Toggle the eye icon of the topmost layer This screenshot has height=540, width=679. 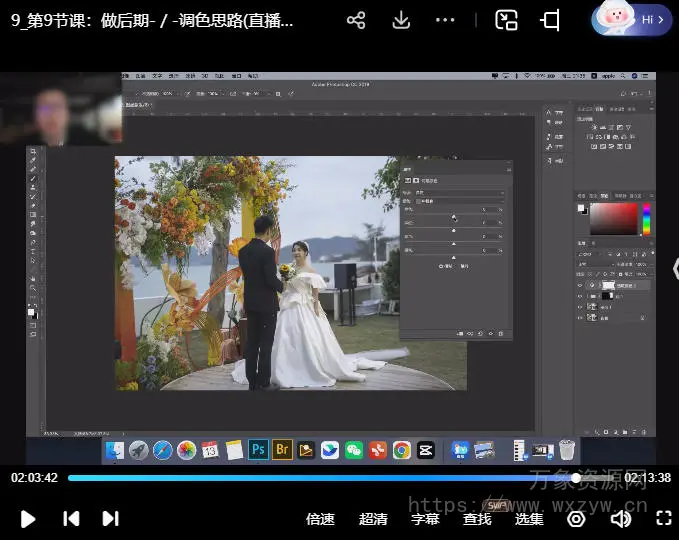coord(580,285)
